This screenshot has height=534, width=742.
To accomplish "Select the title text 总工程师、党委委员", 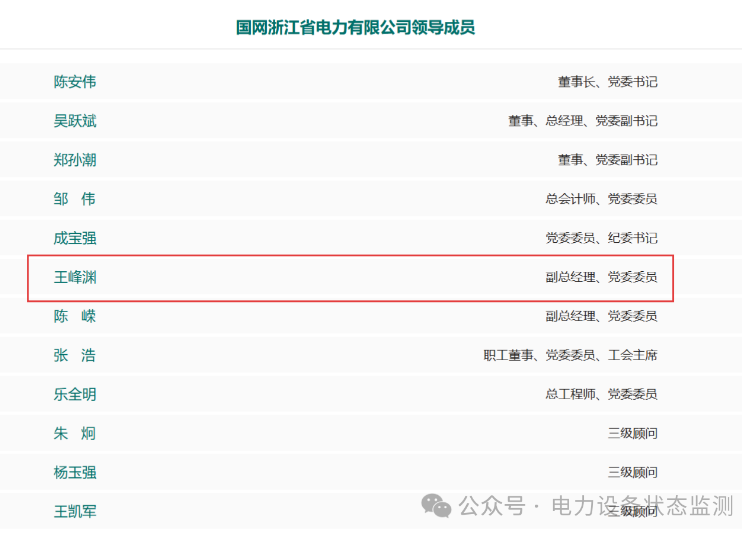I will (601, 394).
